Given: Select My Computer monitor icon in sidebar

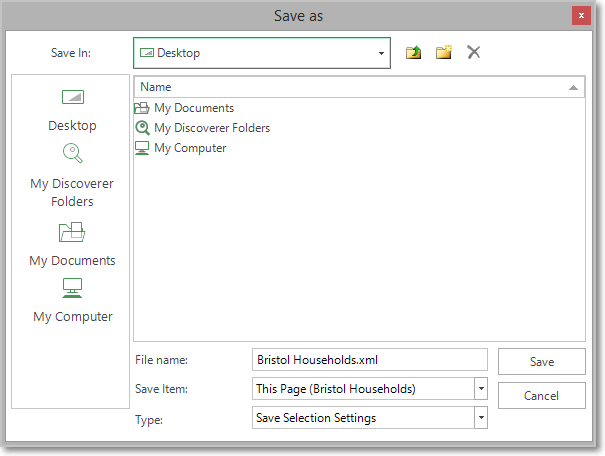Looking at the screenshot, I should [x=72, y=288].
